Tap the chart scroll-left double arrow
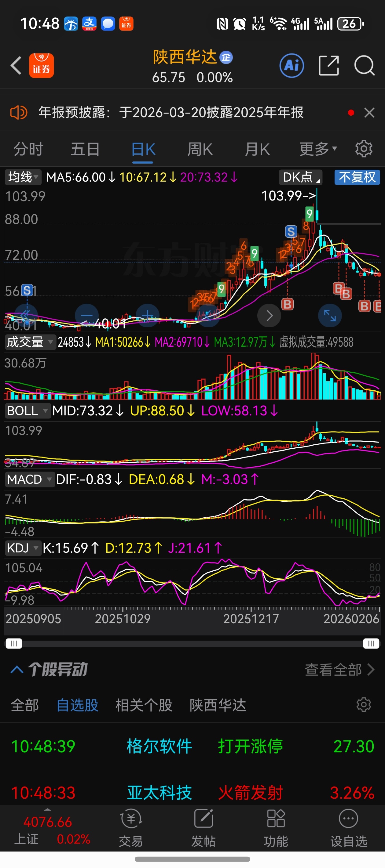The image size is (385, 868). pos(25,315)
